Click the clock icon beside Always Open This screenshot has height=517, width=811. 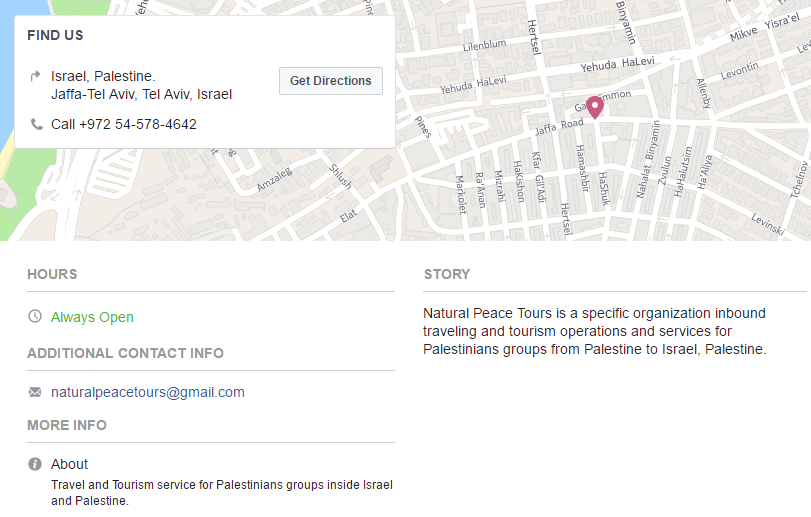[35, 317]
